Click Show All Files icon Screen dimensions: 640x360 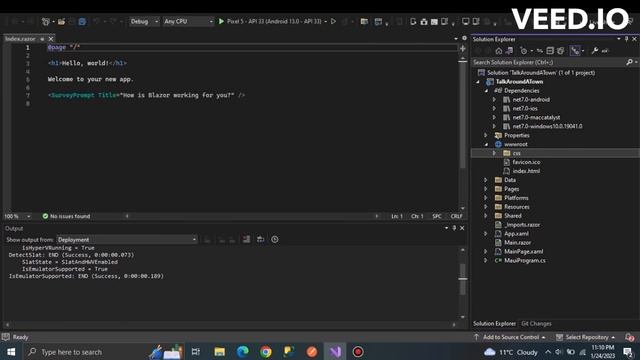pyautogui.click(x=561, y=51)
